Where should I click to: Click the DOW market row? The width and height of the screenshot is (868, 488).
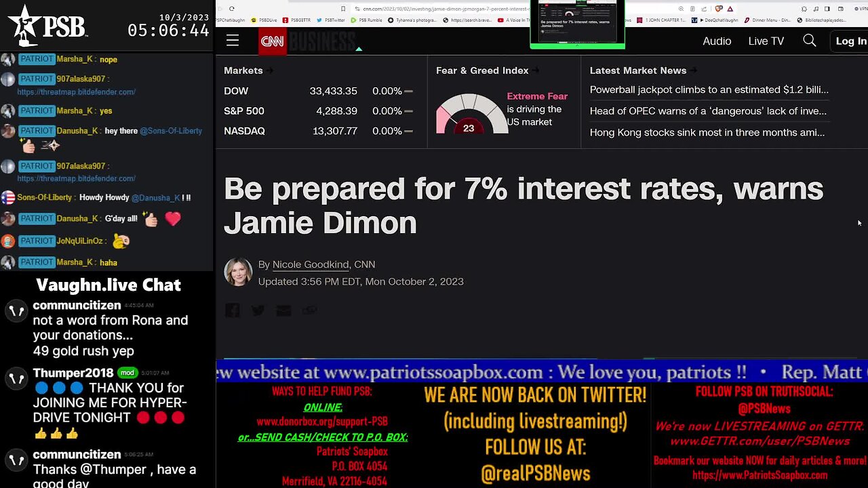[318, 91]
